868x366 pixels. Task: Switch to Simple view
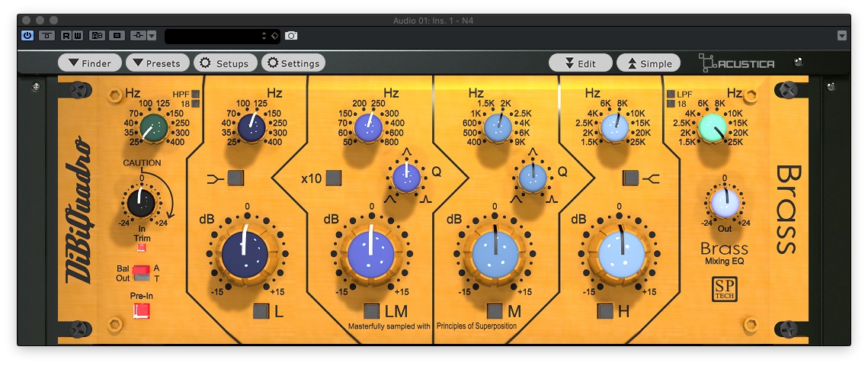point(649,63)
